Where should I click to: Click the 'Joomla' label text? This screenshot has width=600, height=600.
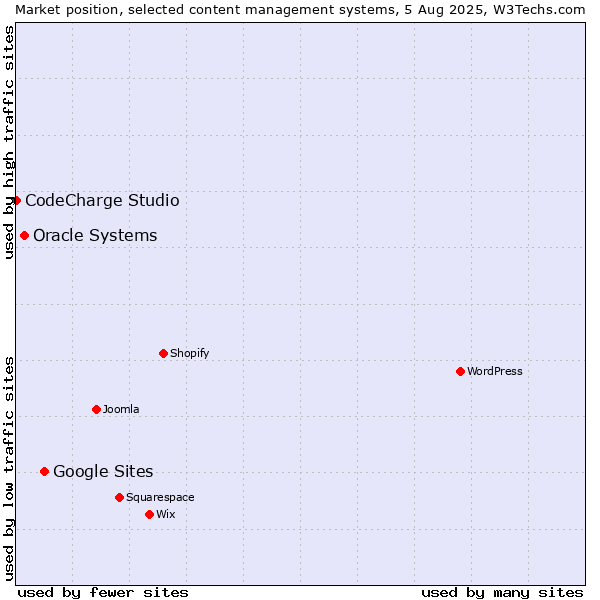(x=121, y=409)
